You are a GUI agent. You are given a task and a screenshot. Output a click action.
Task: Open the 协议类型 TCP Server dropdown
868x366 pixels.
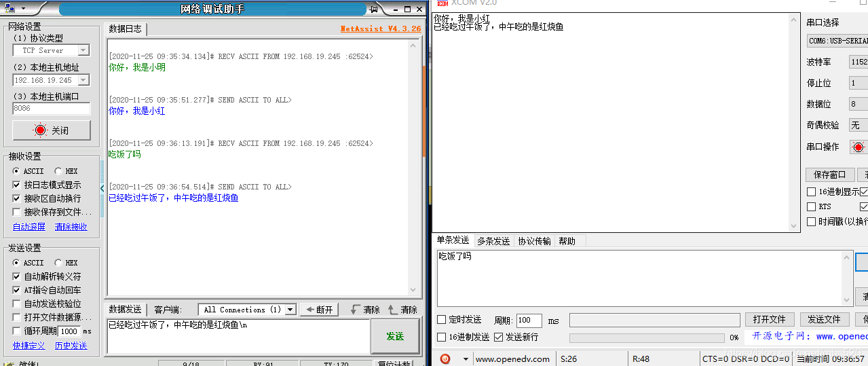83,50
